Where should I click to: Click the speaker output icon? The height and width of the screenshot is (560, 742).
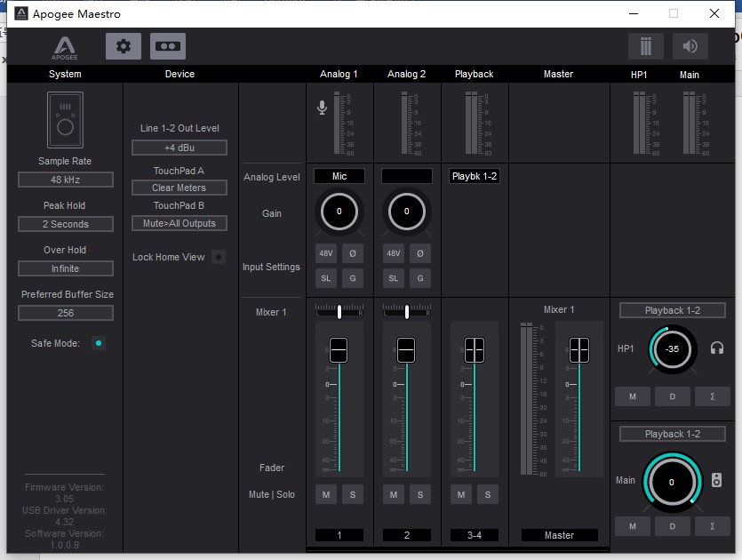point(690,46)
